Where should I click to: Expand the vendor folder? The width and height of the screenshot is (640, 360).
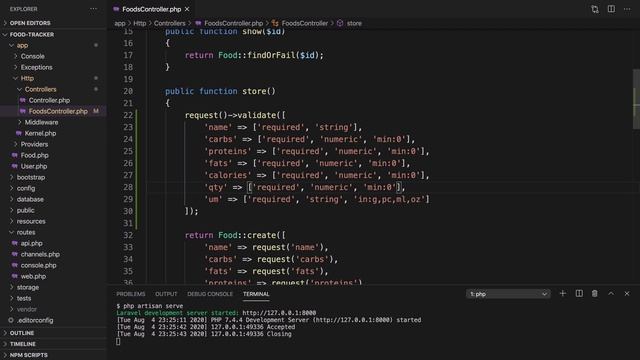[27, 310]
